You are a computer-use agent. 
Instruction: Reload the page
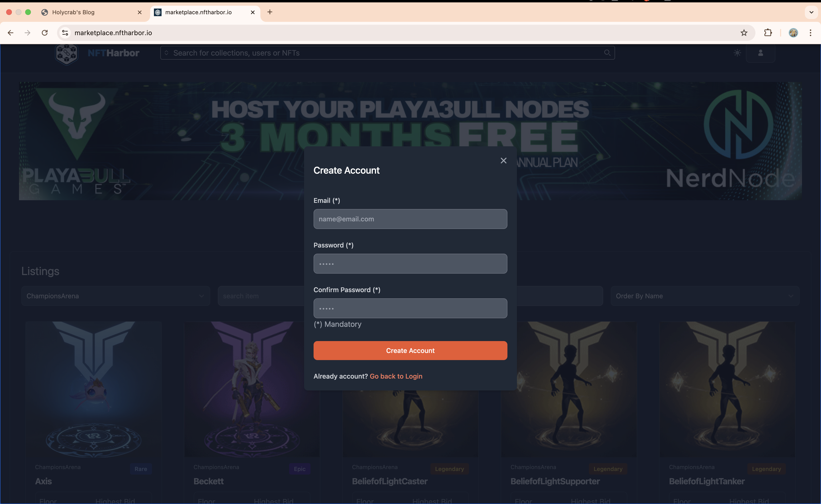[45, 33]
